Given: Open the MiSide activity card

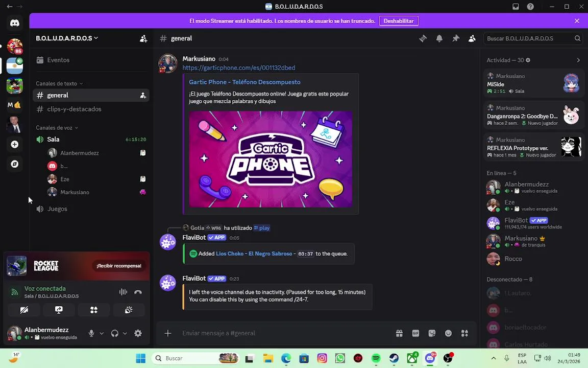Looking at the screenshot, I should tap(533, 83).
